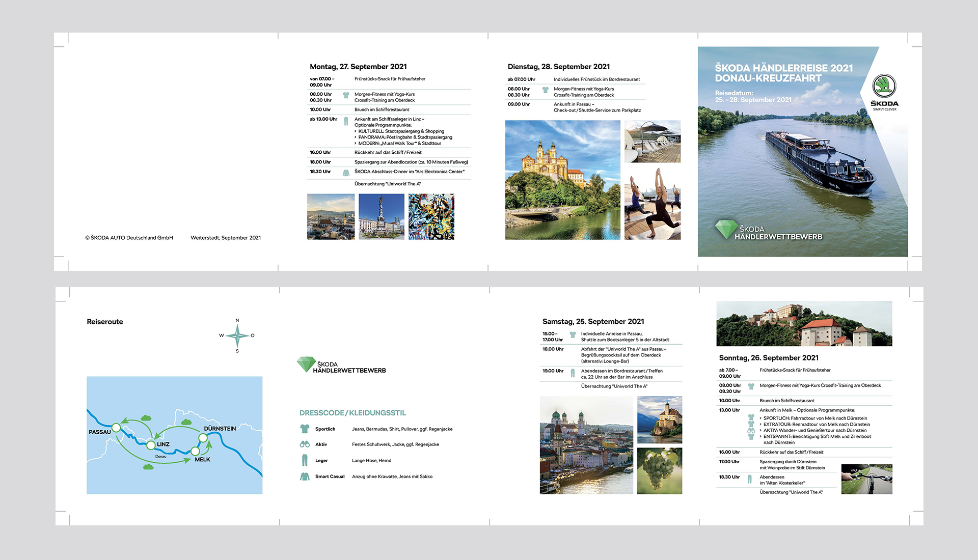
Task: Select the Sportlich t-shirt icon
Action: pos(305,429)
